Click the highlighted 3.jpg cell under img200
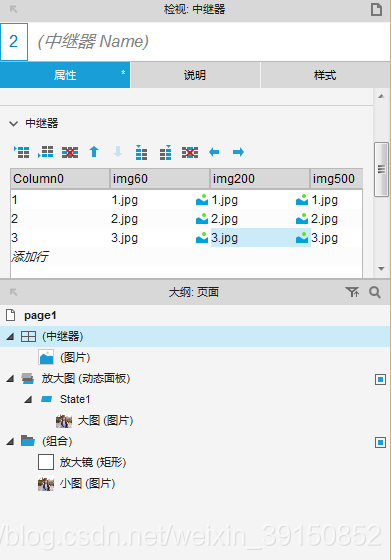391x560 pixels. coord(261,238)
